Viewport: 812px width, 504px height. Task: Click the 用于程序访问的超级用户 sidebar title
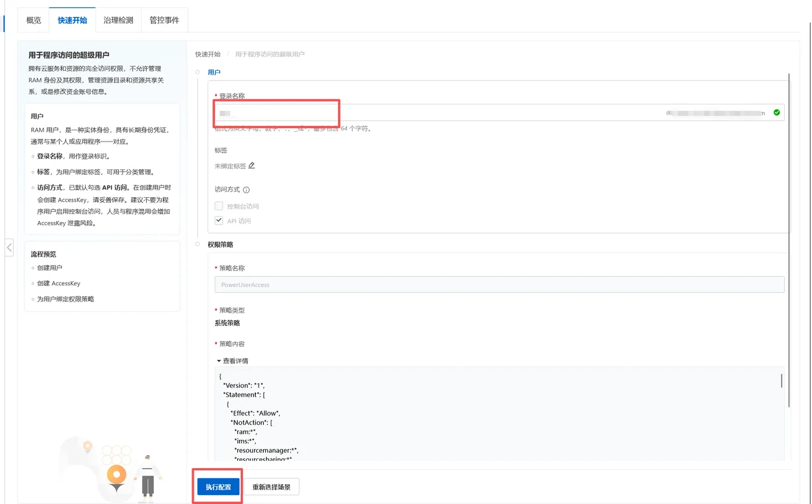(x=69, y=55)
